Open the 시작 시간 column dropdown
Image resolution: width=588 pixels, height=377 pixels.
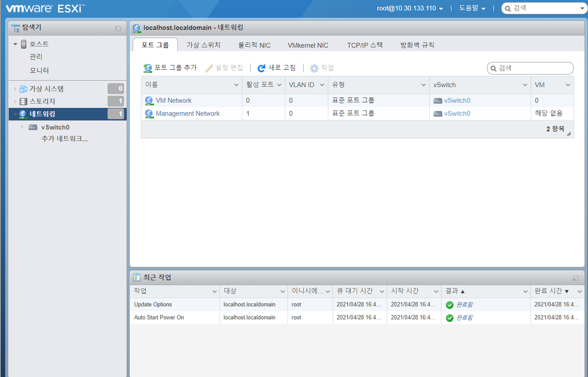pos(436,292)
